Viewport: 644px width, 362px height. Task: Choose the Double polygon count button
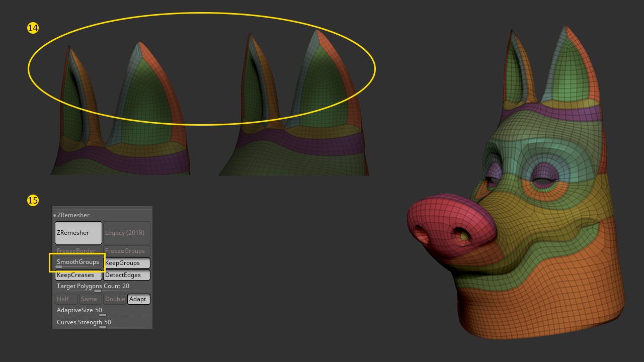pyautogui.click(x=115, y=299)
